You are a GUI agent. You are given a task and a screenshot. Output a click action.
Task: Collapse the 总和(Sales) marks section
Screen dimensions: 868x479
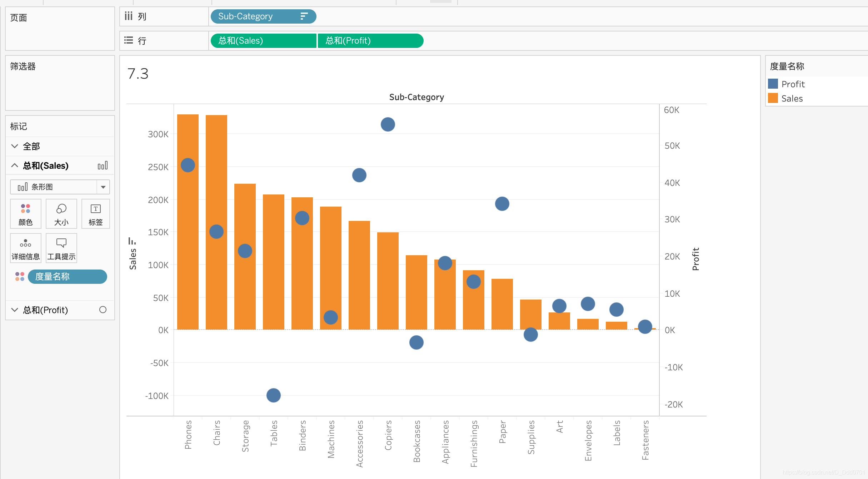coord(15,166)
